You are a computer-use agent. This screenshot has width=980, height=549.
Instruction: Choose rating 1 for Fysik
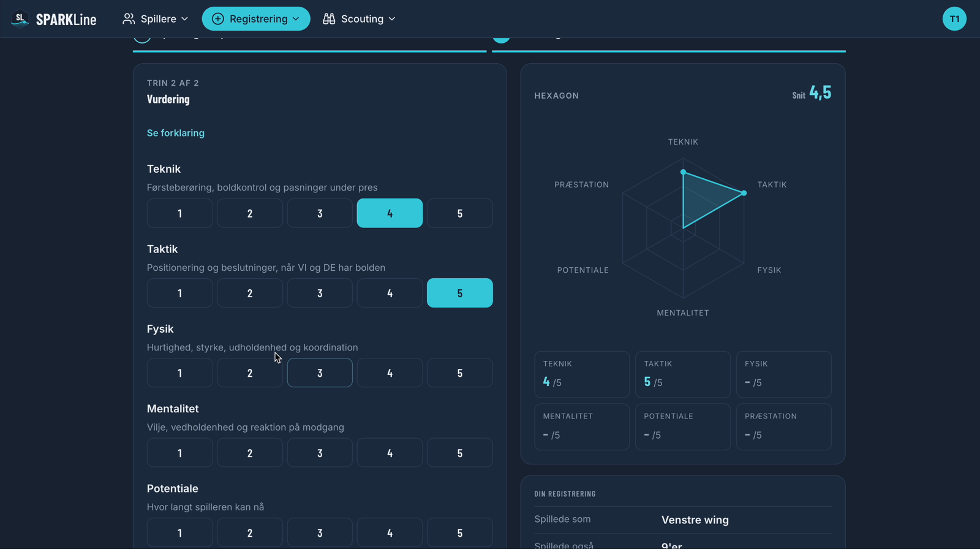[180, 373]
